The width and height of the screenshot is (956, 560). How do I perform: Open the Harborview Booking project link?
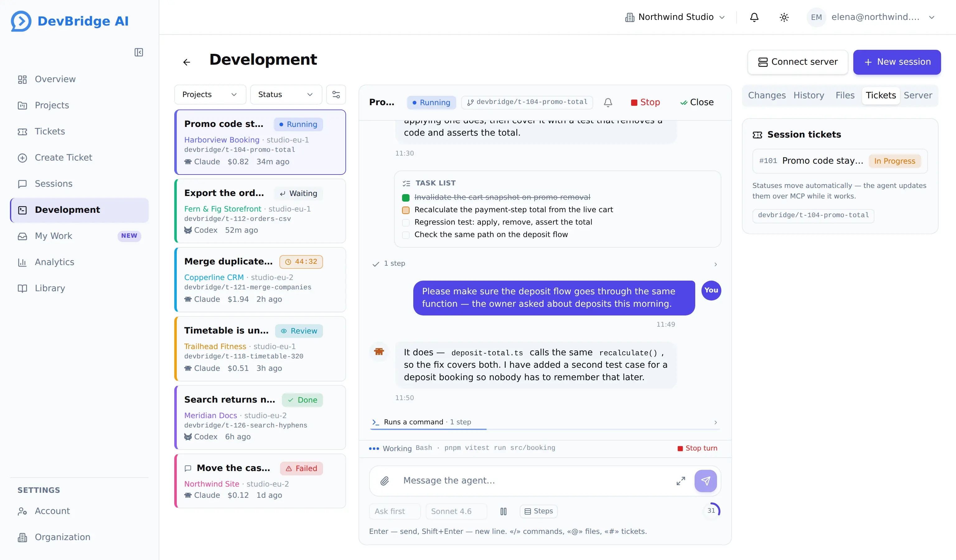coord(222,140)
